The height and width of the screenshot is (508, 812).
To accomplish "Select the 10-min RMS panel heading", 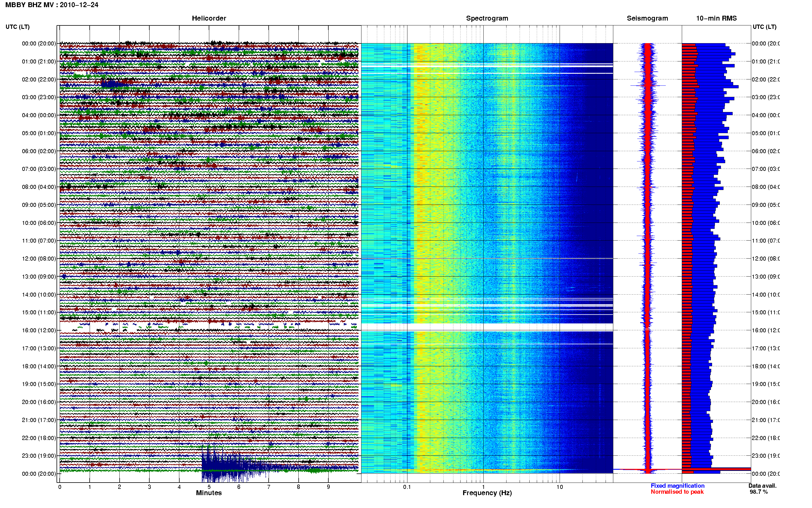I will pyautogui.click(x=716, y=18).
